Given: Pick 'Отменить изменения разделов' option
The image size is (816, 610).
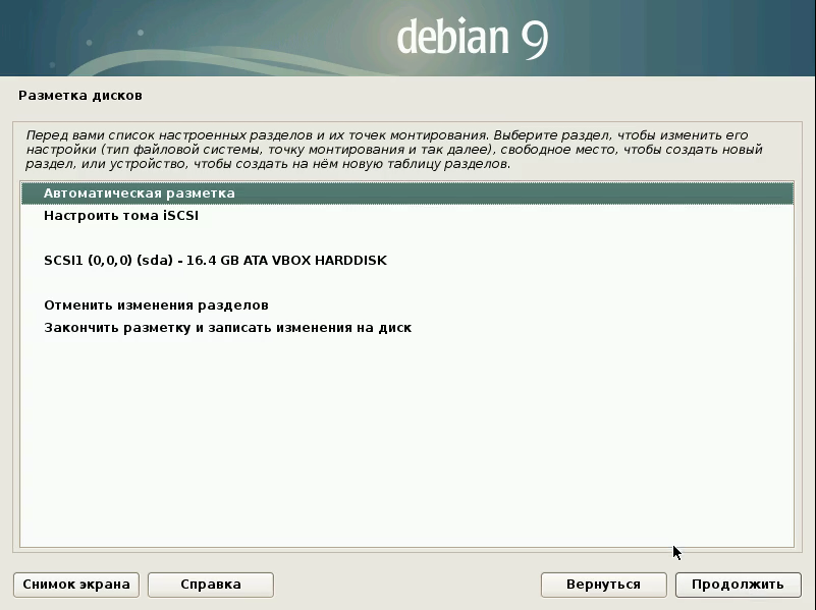Looking at the screenshot, I should click(156, 305).
